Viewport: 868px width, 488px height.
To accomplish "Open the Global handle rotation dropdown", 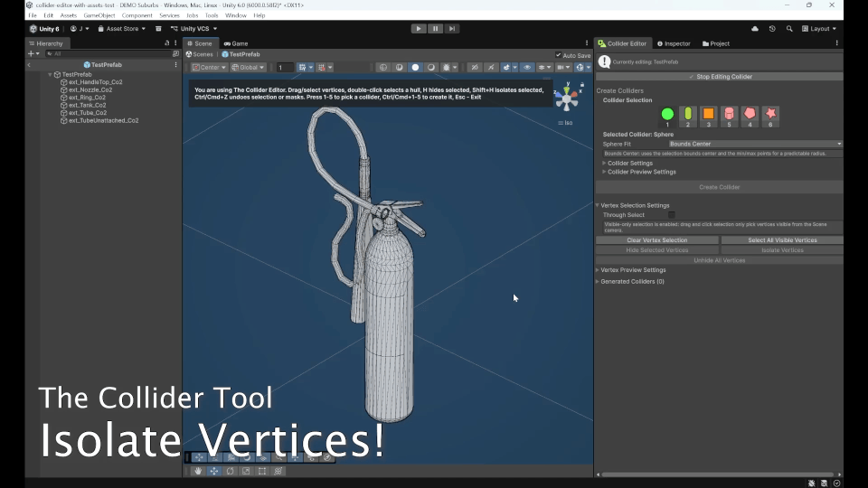I will [248, 68].
